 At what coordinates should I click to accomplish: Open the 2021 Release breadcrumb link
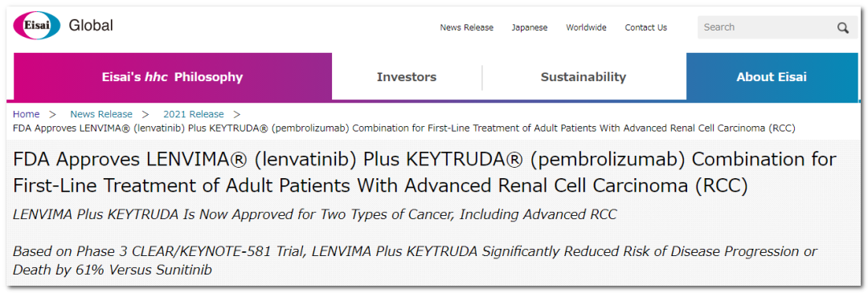tap(193, 115)
